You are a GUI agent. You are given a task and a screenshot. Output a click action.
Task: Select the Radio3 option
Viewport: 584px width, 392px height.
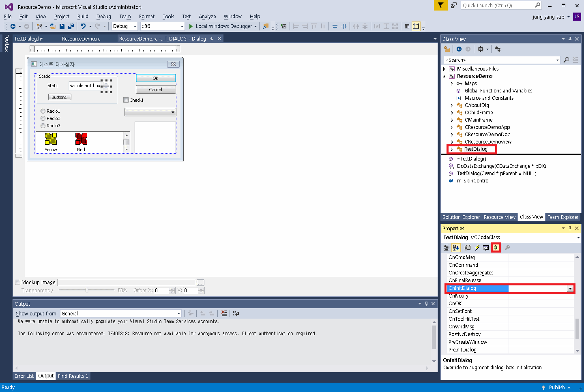(x=43, y=126)
